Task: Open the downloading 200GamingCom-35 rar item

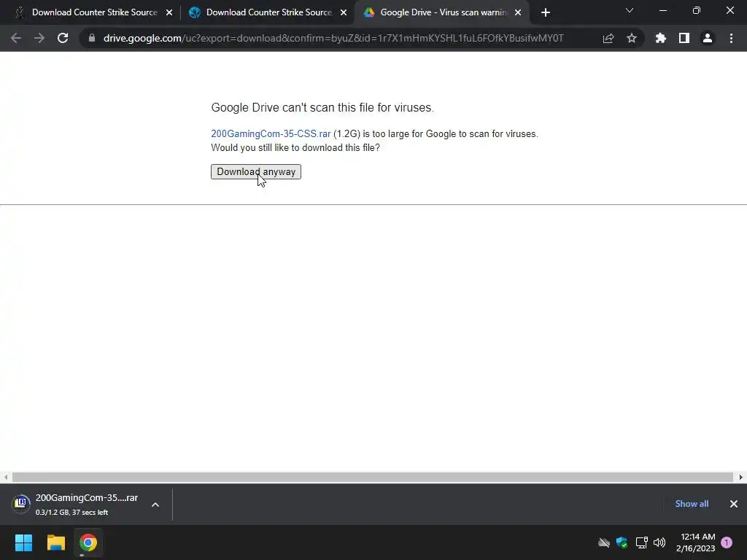Action: [x=86, y=504]
